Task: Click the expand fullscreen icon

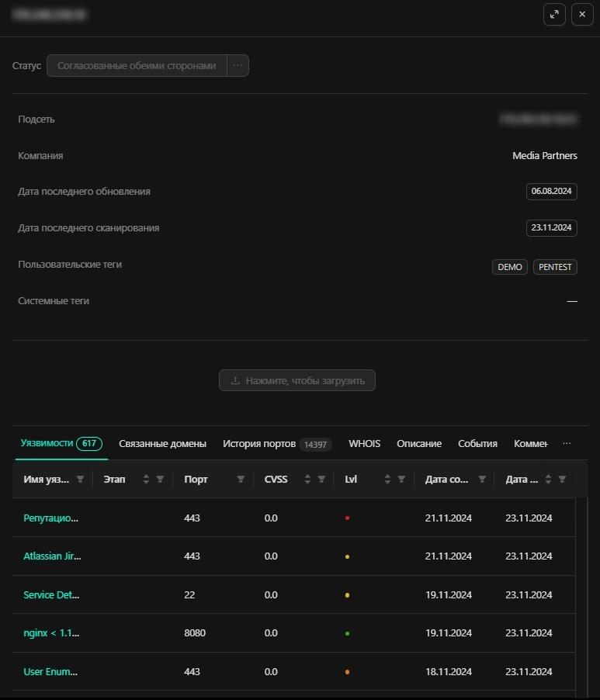Action: click(x=554, y=15)
